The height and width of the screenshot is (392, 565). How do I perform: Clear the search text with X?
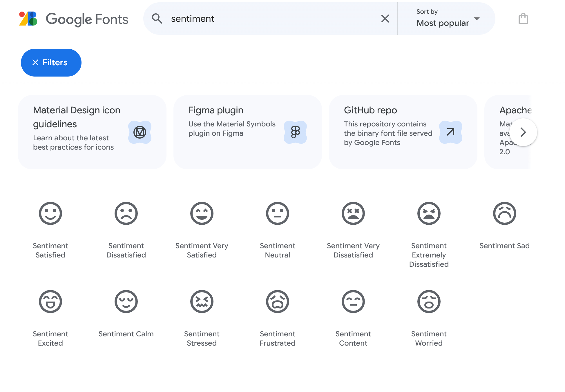[385, 19]
